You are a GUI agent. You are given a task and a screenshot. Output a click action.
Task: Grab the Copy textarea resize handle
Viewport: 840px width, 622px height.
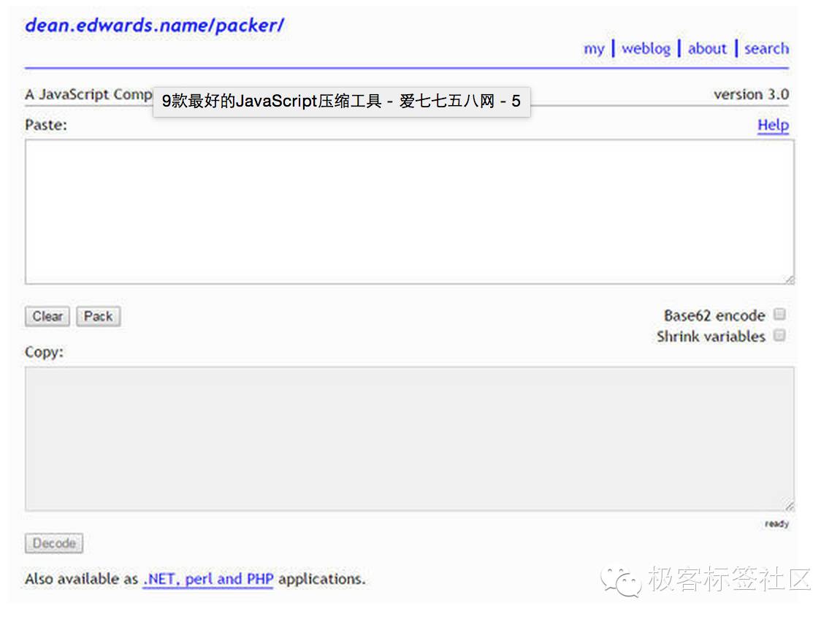click(x=790, y=507)
